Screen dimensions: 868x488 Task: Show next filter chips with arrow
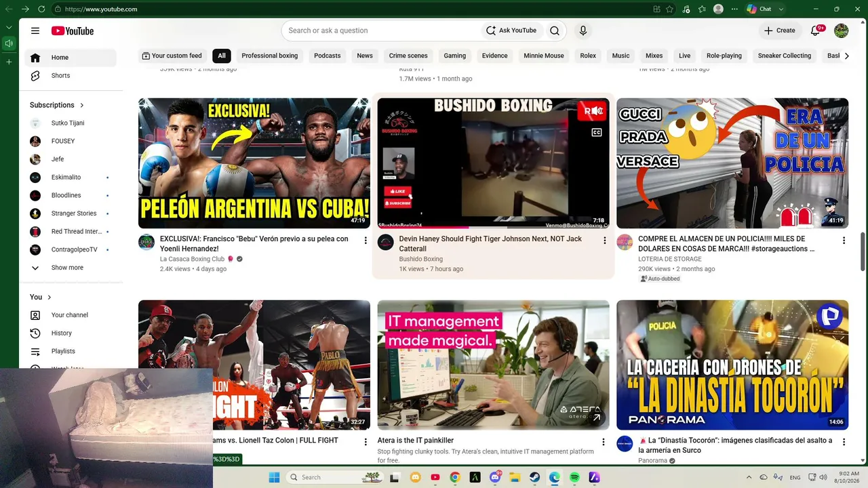point(846,56)
